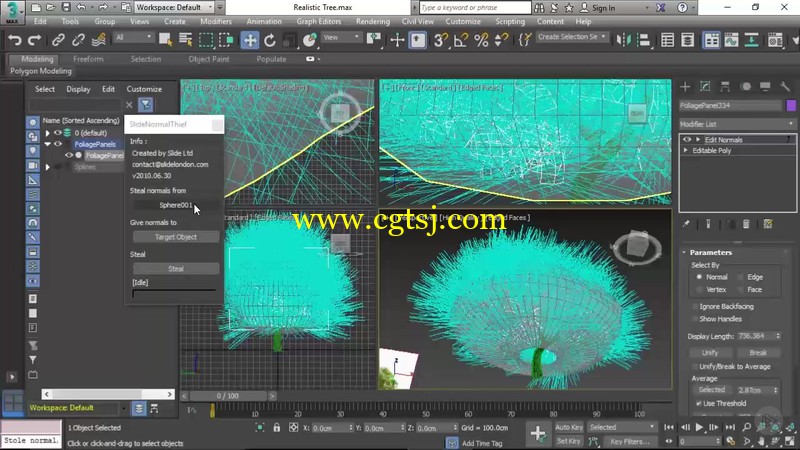This screenshot has width=800, height=450.
Task: Open the Hierarchy panel tab
Action: coord(725,87)
